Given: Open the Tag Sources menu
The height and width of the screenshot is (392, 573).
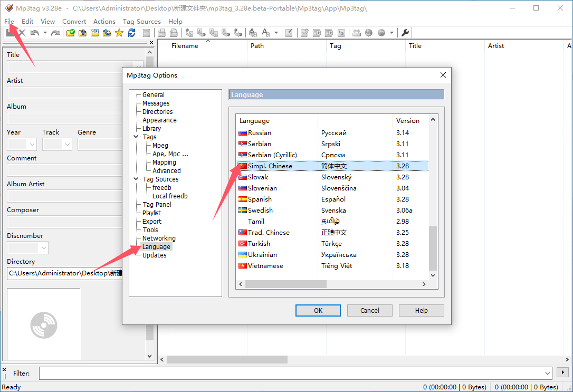Looking at the screenshot, I should [x=141, y=22].
